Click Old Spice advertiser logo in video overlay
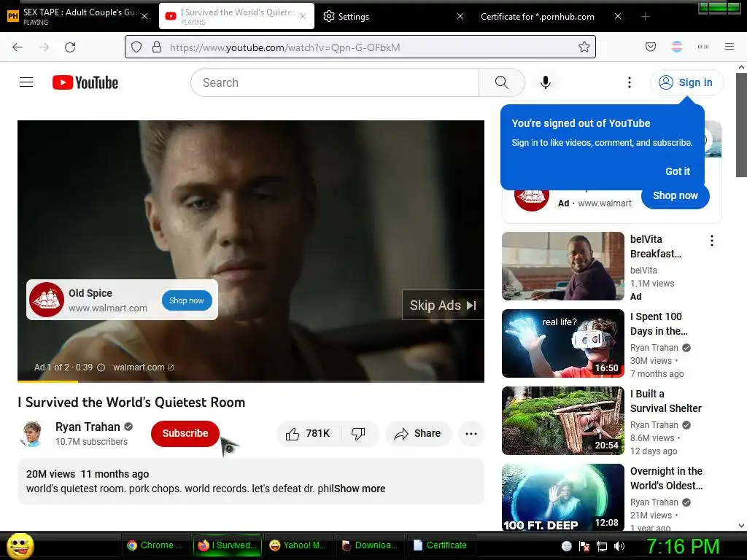Viewport: 747px width, 560px height. tap(47, 300)
